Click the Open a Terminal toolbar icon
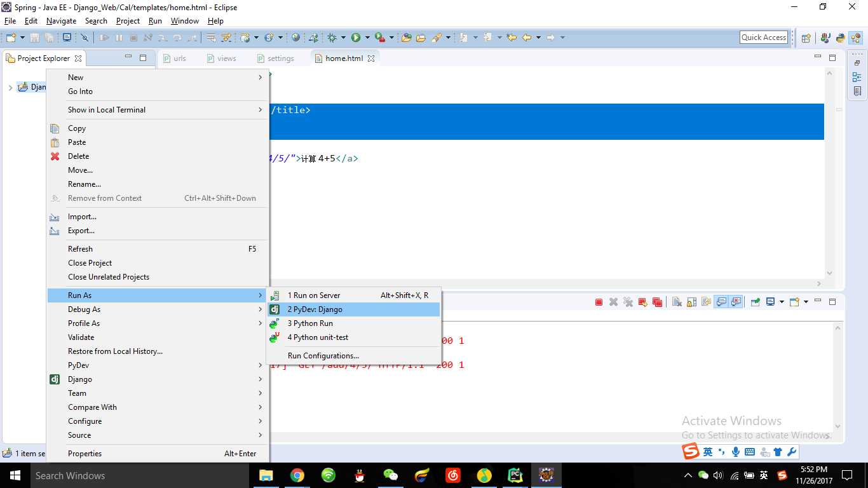Image resolution: width=868 pixels, height=488 pixels. tap(67, 37)
